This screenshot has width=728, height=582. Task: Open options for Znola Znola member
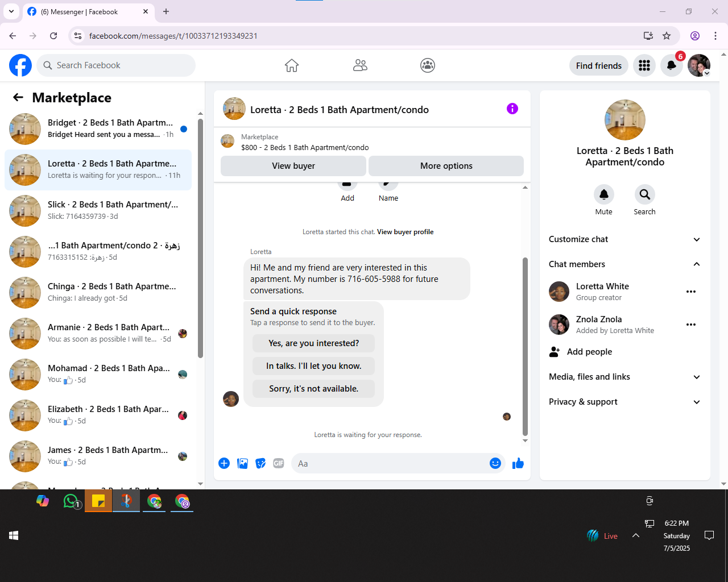click(x=691, y=325)
